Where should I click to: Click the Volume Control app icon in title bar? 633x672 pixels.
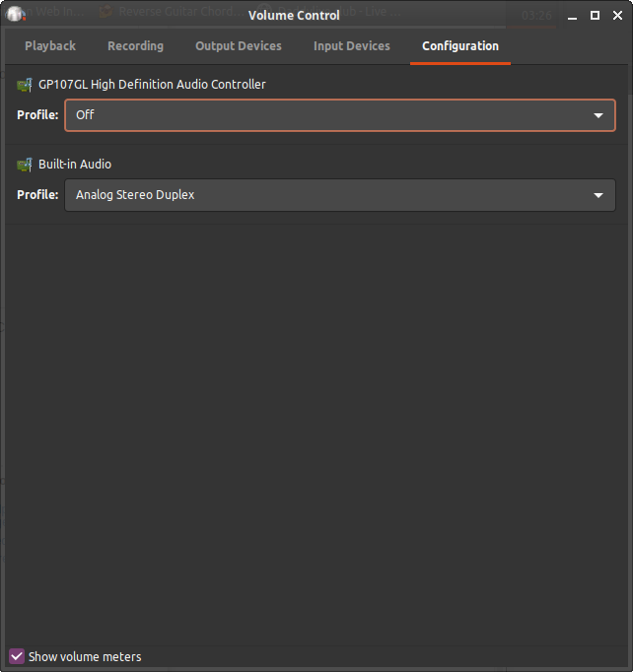click(x=16, y=15)
